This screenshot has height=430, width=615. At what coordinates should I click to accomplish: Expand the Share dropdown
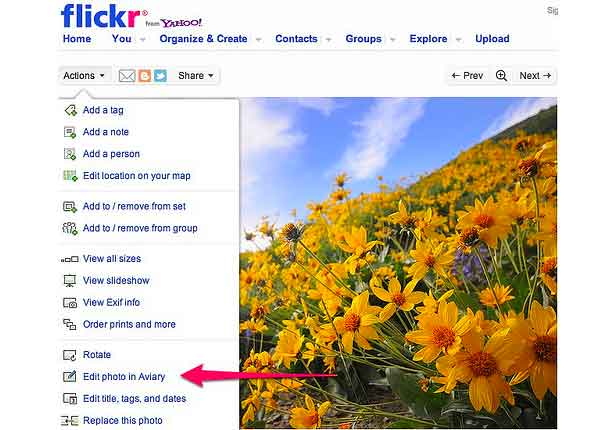click(196, 76)
